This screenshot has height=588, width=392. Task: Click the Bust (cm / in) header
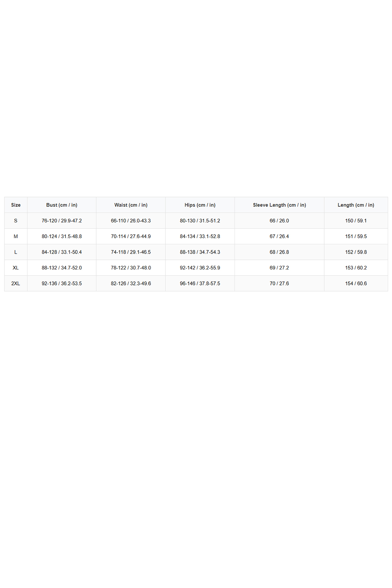click(62, 205)
